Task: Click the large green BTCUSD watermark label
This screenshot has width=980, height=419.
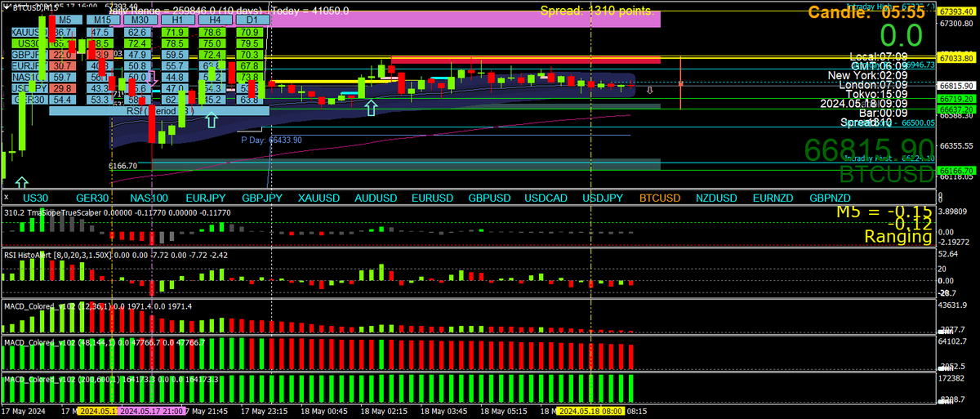Action: coord(886,174)
